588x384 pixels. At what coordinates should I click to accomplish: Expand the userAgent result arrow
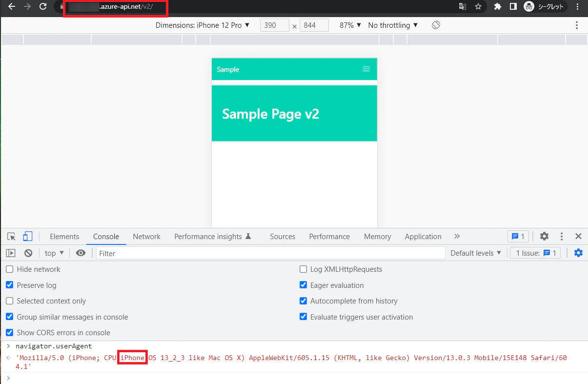pyautogui.click(x=8, y=358)
